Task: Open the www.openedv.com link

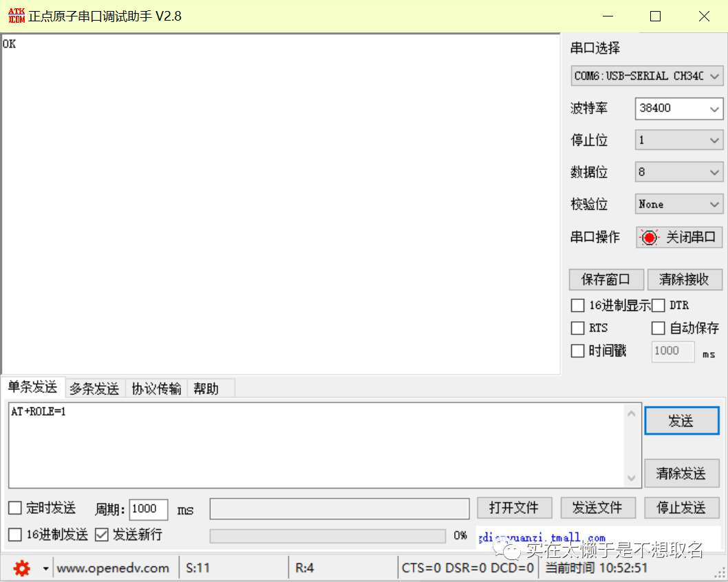Action: pos(113,568)
